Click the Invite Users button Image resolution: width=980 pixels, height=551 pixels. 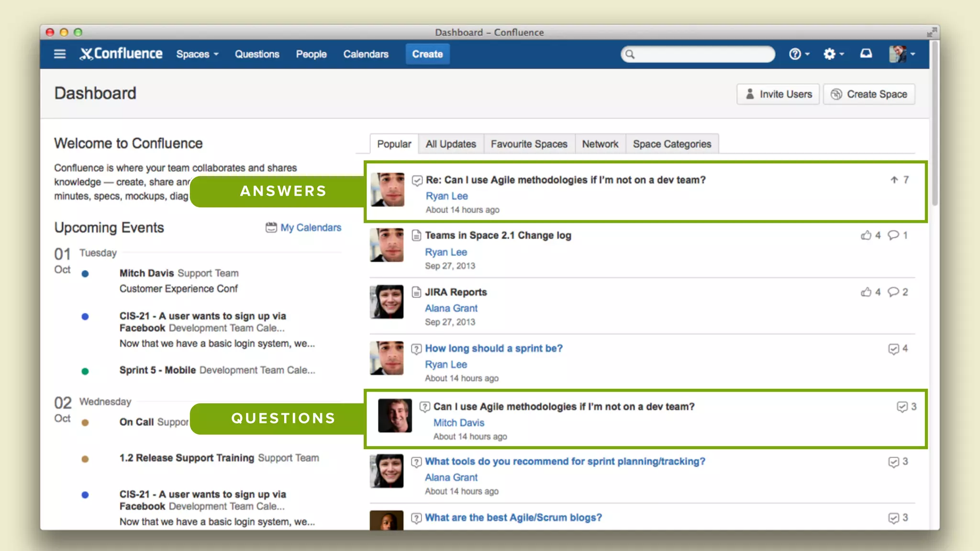778,94
